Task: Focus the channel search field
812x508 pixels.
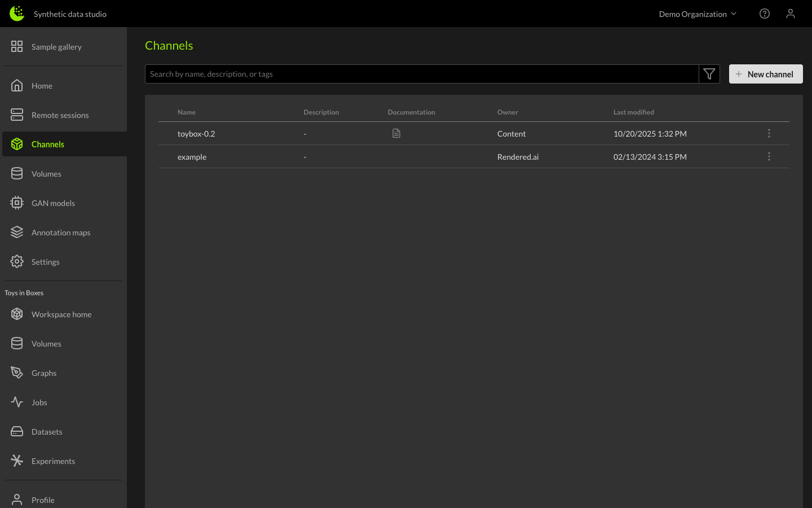Action: tap(421, 74)
